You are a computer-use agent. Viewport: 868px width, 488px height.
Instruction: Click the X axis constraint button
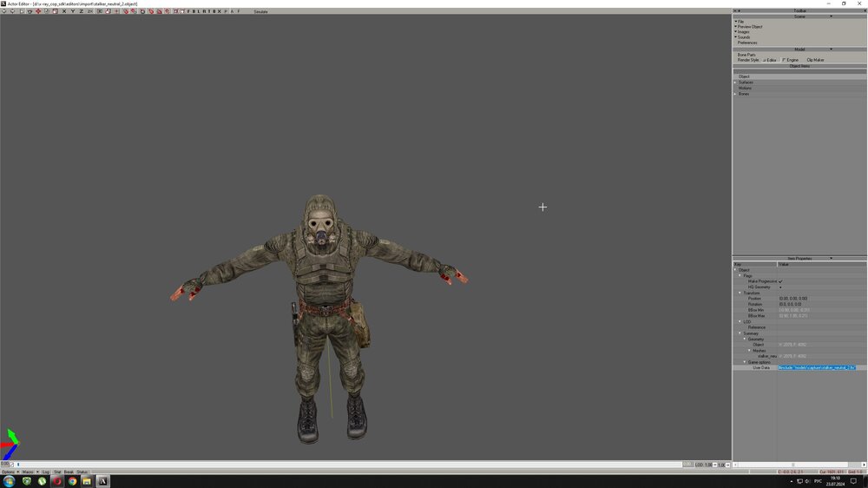pos(63,11)
